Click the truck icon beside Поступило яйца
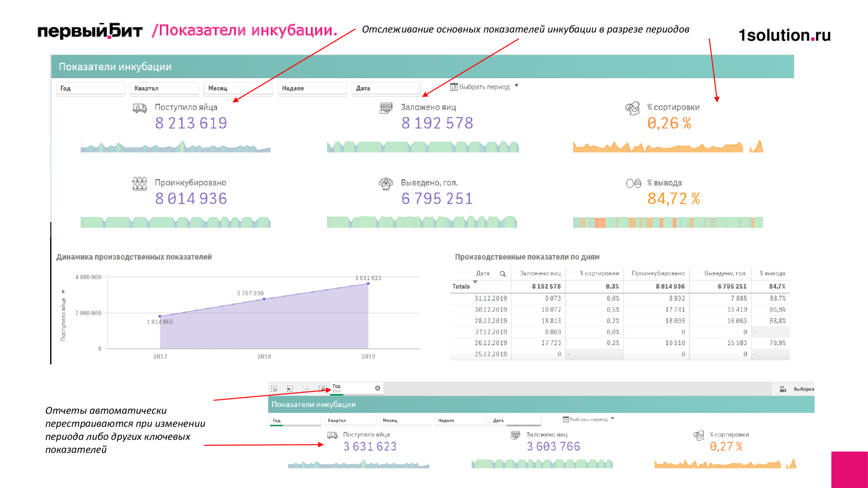Screen dimensions: 868x488 click(140, 108)
